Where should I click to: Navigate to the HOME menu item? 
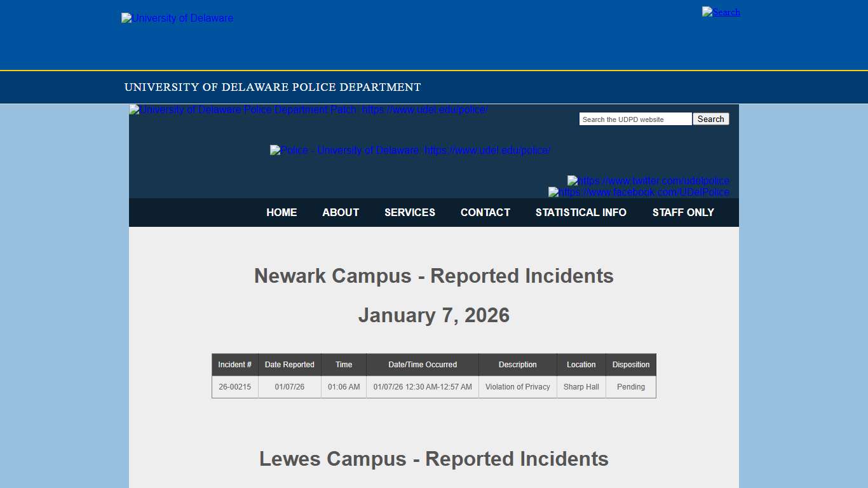click(281, 212)
